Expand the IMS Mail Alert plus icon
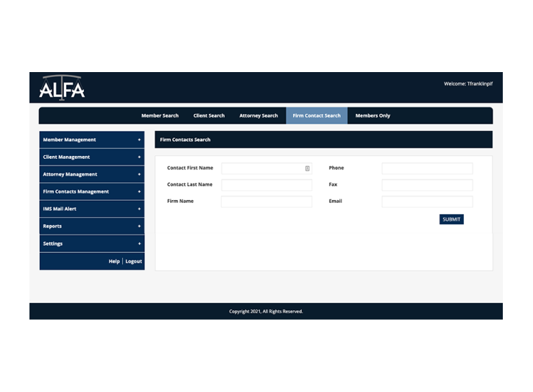The width and height of the screenshot is (533, 392). pyautogui.click(x=139, y=209)
